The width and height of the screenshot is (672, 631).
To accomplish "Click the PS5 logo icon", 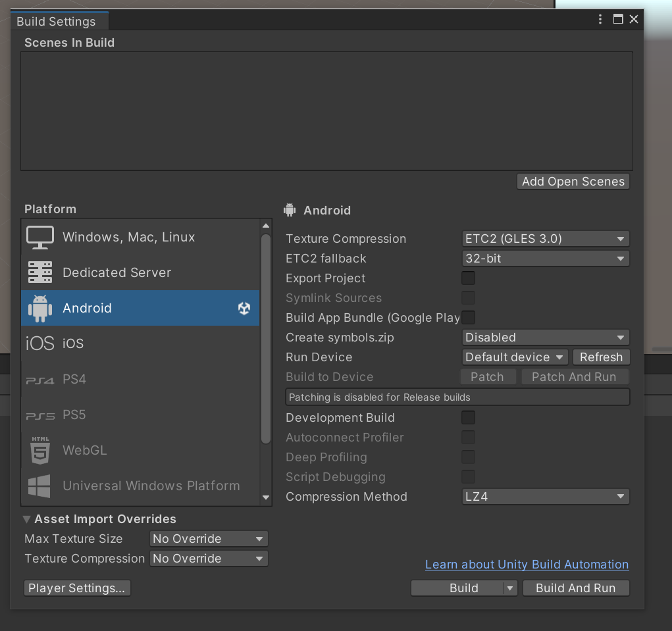I will 40,416.
